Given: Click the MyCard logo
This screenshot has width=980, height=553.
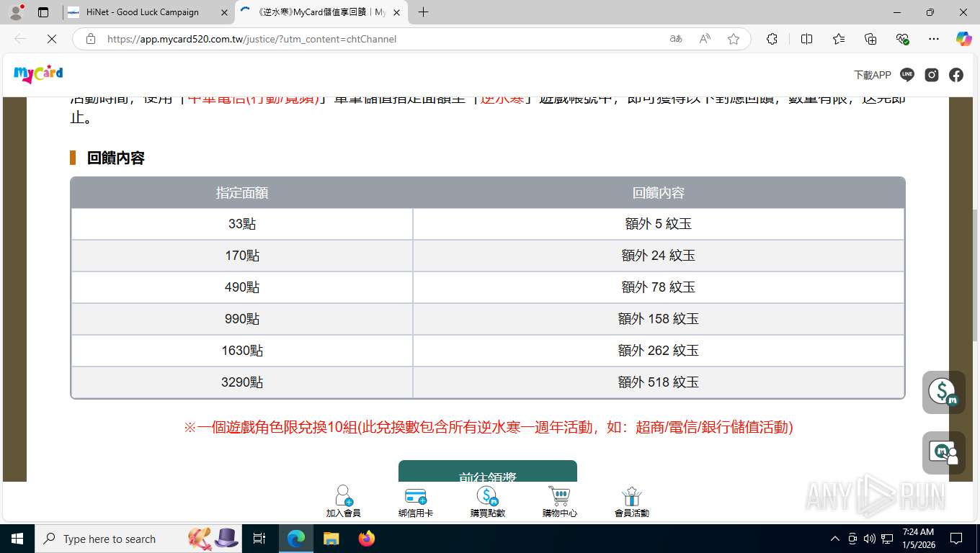Looking at the screenshot, I should pos(38,74).
